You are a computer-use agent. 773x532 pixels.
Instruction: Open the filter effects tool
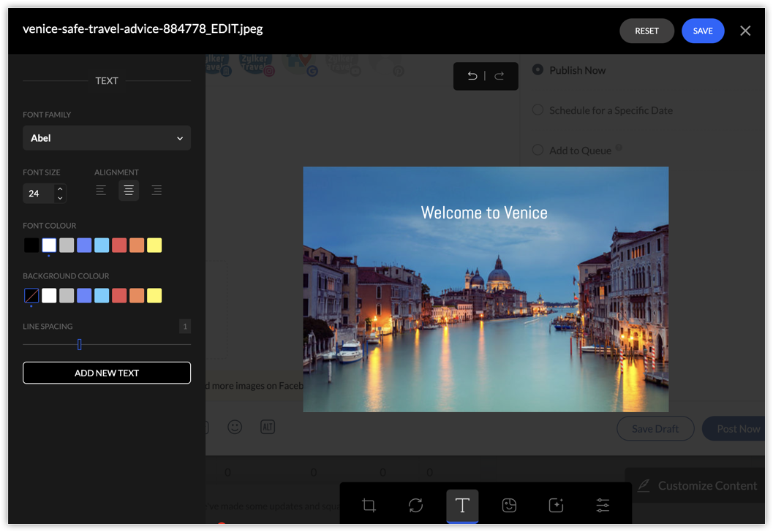pos(556,506)
